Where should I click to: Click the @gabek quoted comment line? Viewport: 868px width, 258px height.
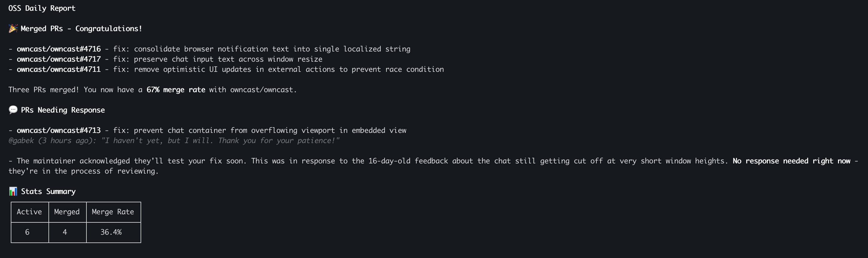tap(173, 141)
